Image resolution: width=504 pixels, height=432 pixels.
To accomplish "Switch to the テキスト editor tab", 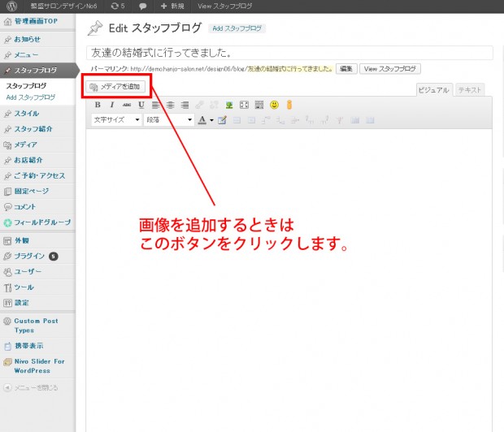I will (471, 90).
